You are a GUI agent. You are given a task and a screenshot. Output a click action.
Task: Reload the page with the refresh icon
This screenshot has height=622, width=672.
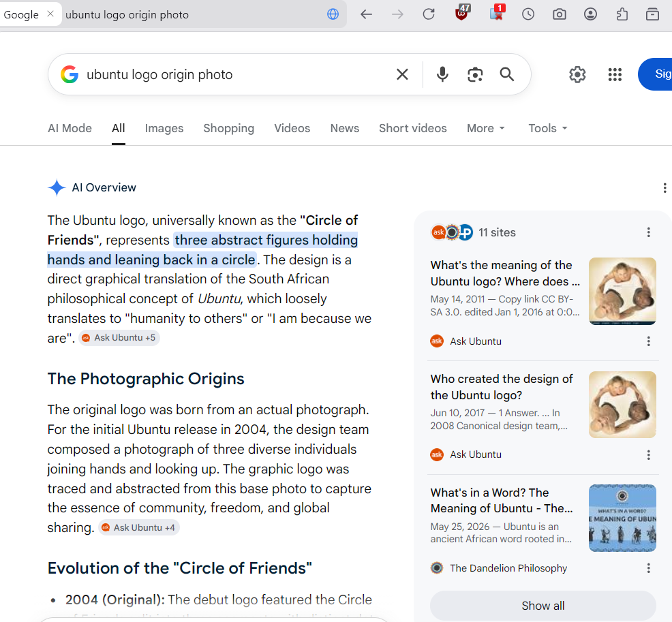coord(429,14)
